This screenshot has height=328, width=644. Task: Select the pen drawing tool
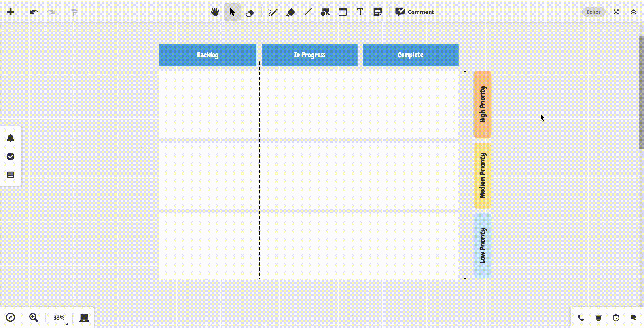pyautogui.click(x=273, y=12)
